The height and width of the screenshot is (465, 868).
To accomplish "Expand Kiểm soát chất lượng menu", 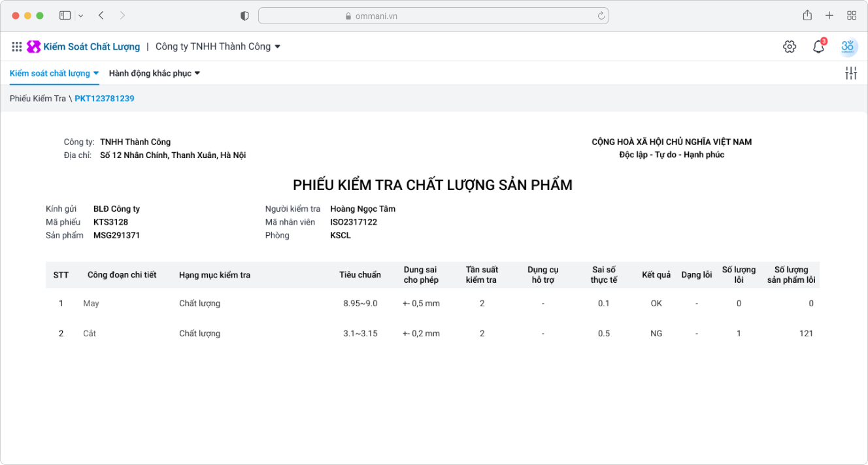I will tap(54, 73).
